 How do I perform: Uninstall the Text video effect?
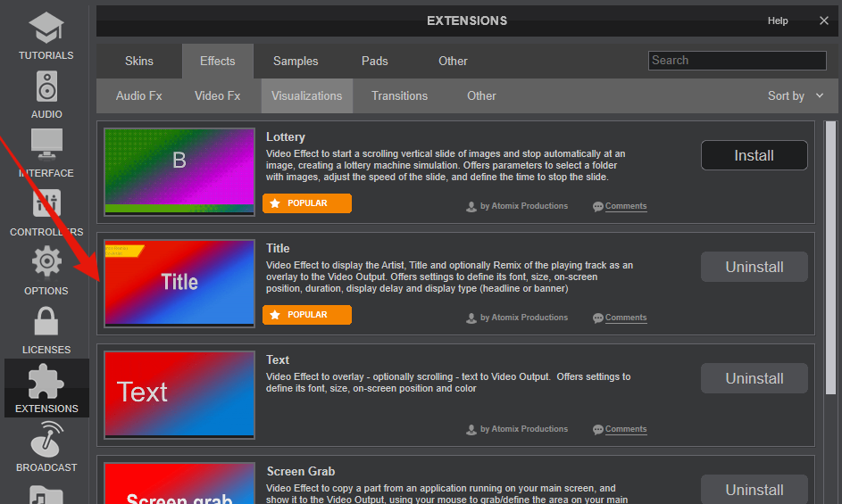coord(754,378)
